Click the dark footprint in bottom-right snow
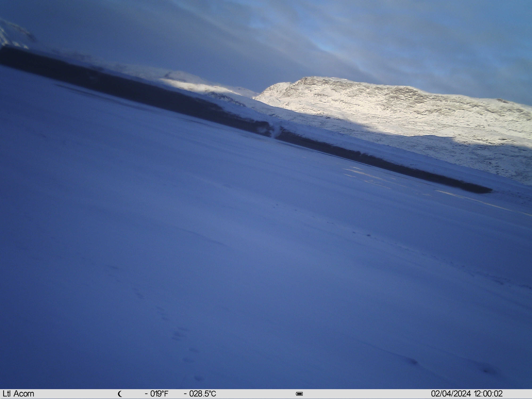This screenshot has height=399, width=532. pos(413,361)
